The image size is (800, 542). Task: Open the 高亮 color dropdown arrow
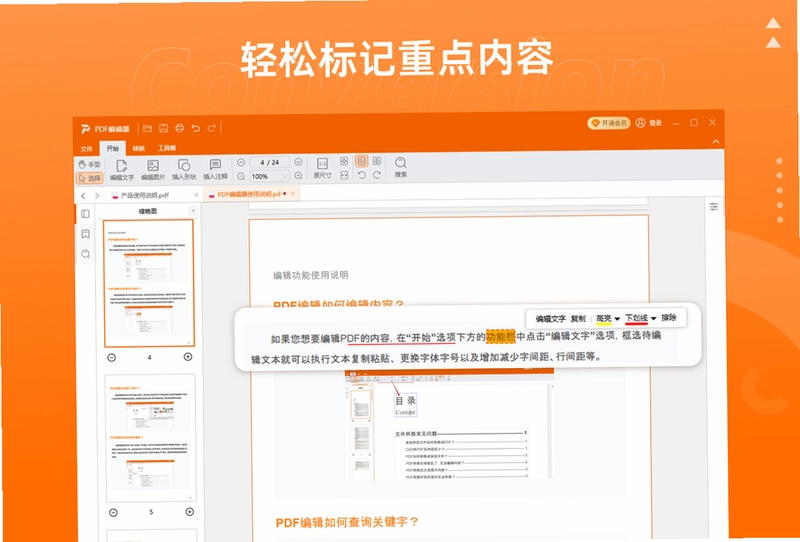pyautogui.click(x=617, y=319)
